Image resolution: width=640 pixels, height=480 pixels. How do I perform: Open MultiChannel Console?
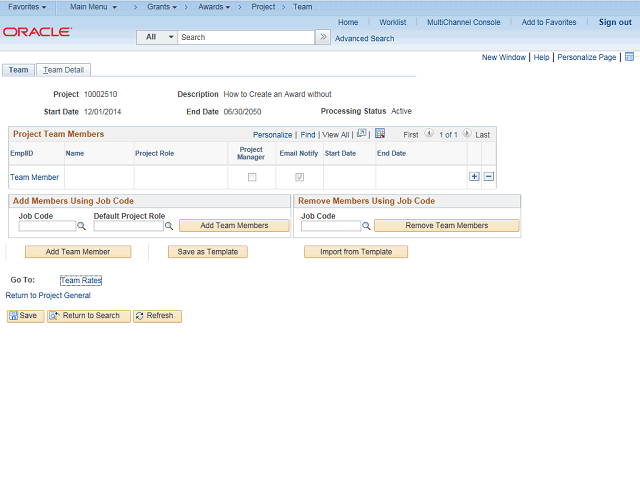(464, 22)
